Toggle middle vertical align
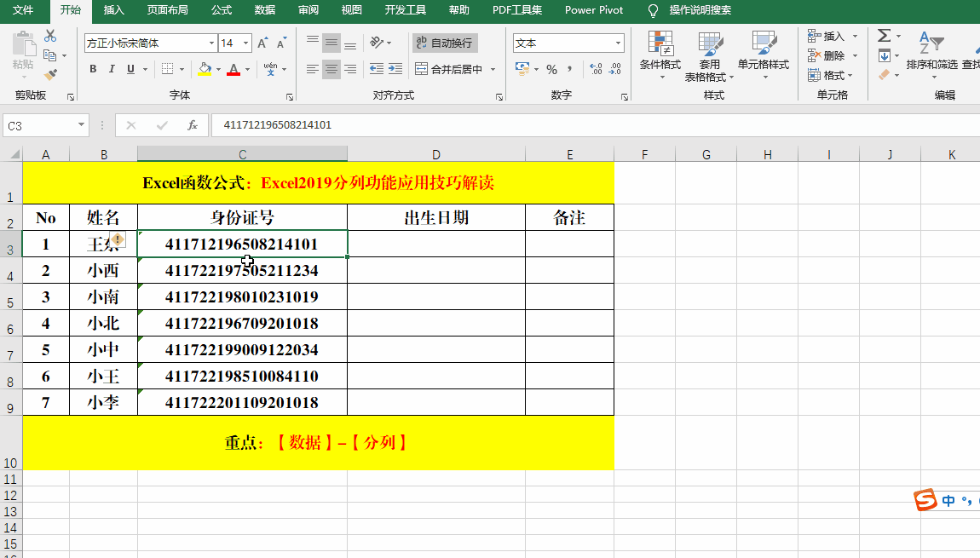The width and height of the screenshot is (980, 558). pyautogui.click(x=331, y=43)
